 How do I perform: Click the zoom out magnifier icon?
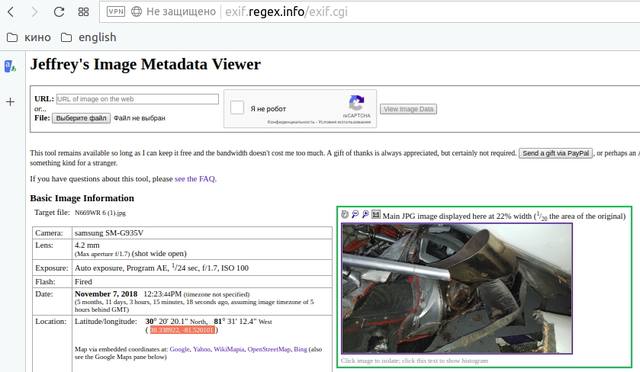356,214
